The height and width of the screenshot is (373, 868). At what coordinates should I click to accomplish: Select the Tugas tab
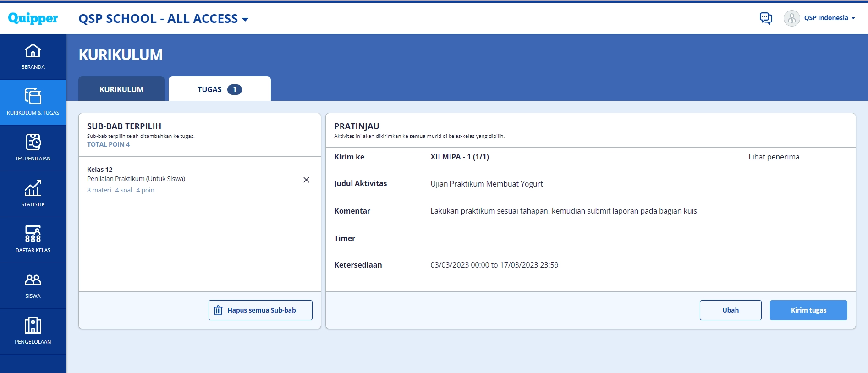point(210,89)
